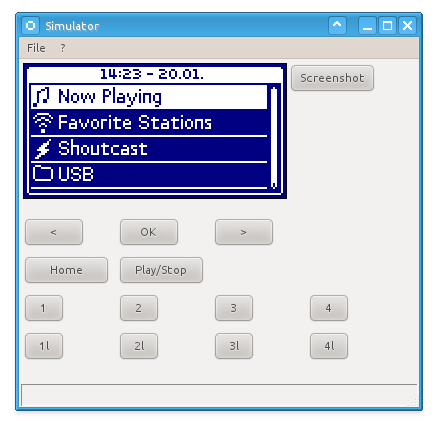Select the Shoutcast entry text

[103, 148]
